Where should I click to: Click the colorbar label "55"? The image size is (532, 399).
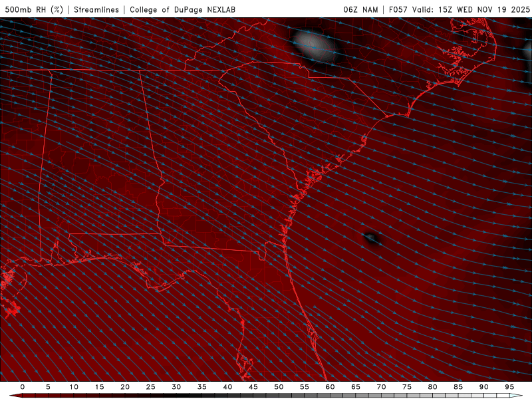[x=305, y=387]
